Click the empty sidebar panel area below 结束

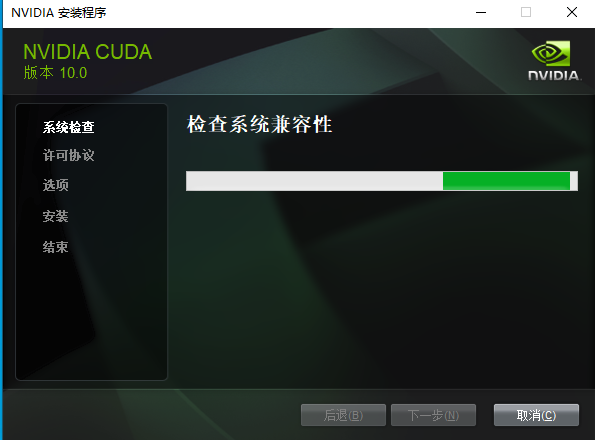[x=91, y=319]
